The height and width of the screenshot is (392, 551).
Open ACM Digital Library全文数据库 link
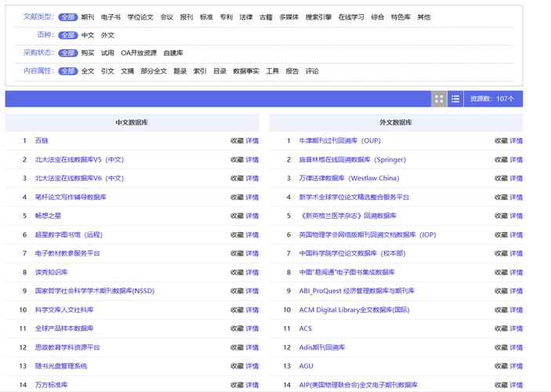[354, 310]
